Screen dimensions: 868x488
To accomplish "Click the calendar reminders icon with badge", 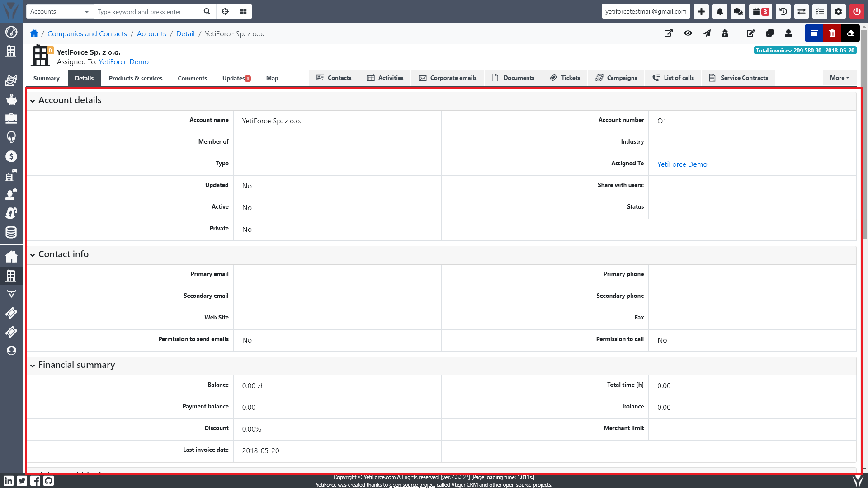I will point(760,12).
